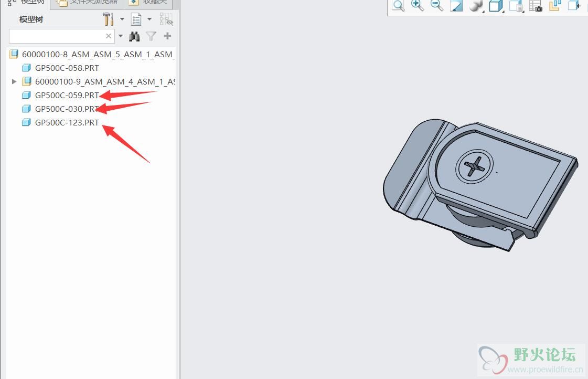The height and width of the screenshot is (379, 588).
Task: Click the part icon beside GP500C-058.PRT
Action: (26, 68)
